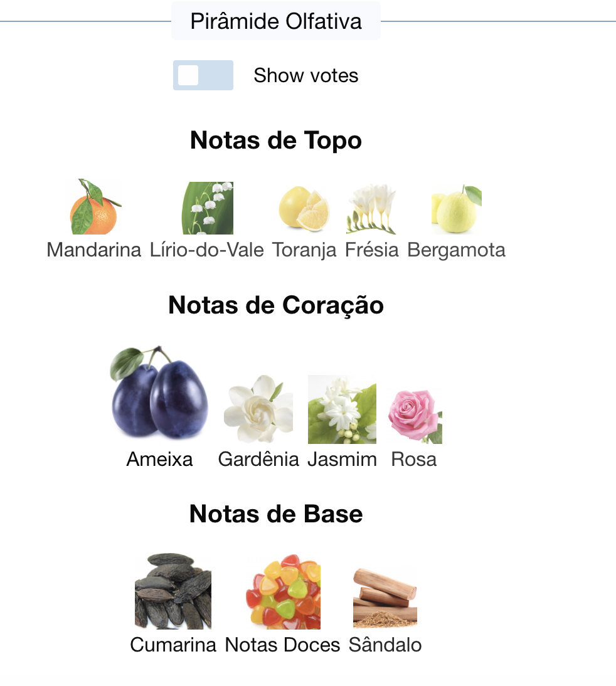
Task: Click the pink Rosa image
Action: pyautogui.click(x=415, y=416)
